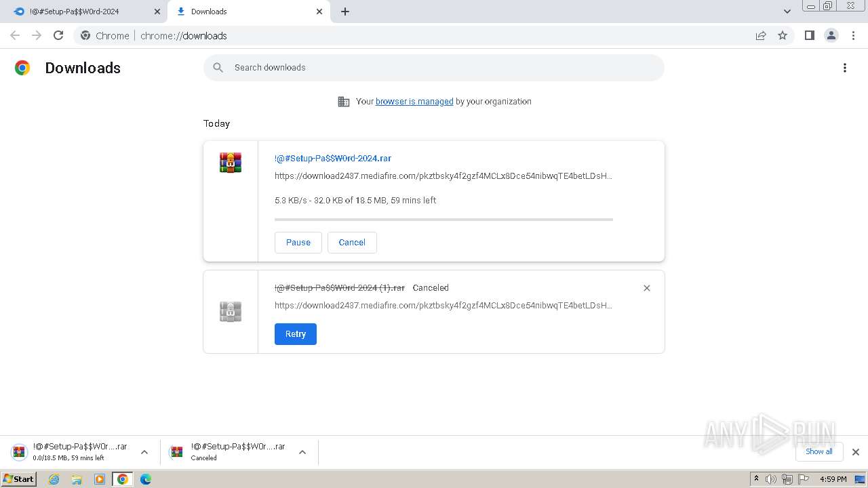Pause the active download

[298, 243]
